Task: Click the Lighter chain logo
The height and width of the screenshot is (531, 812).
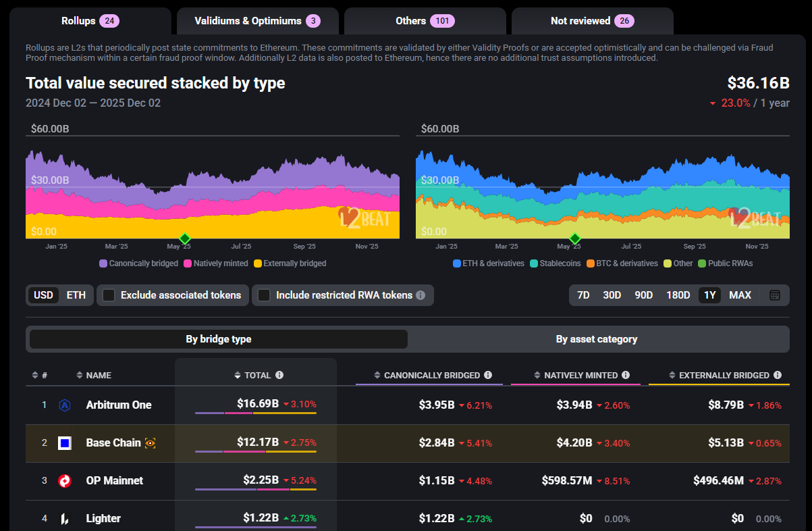Action: click(x=65, y=518)
